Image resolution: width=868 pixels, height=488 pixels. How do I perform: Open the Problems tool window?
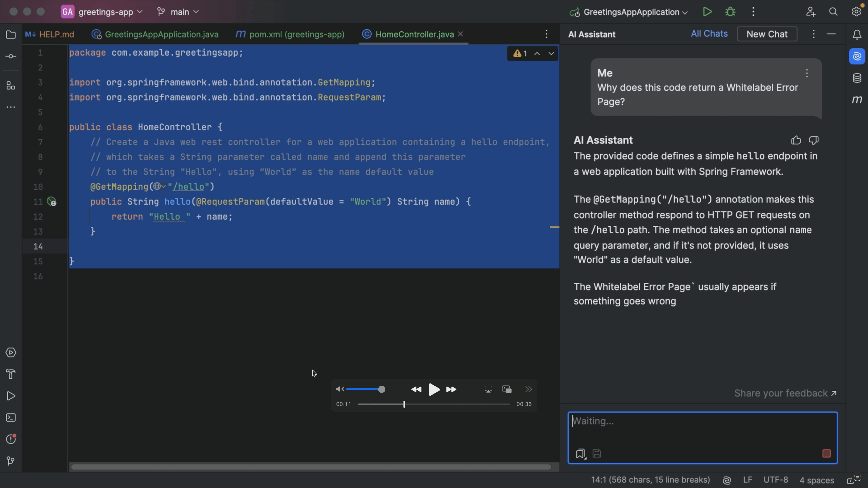(x=11, y=439)
